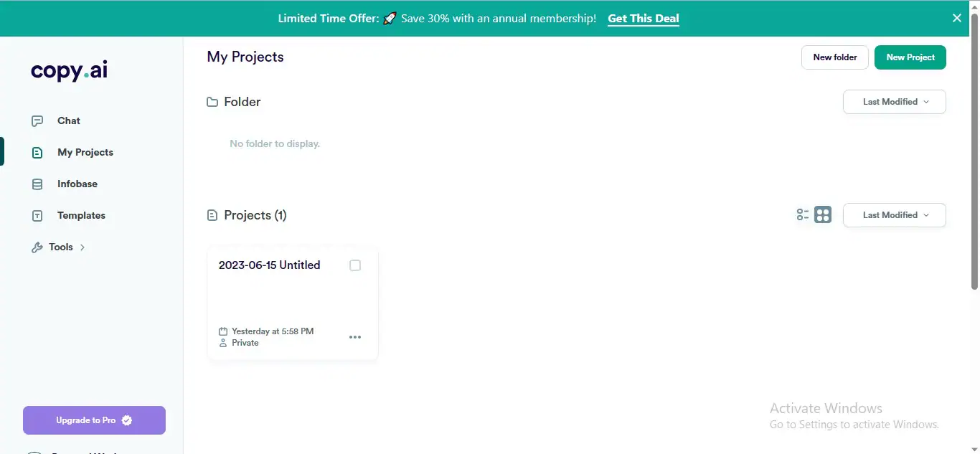Open the Projects Last Modified sort dropdown
The height and width of the screenshot is (454, 980).
(x=894, y=215)
